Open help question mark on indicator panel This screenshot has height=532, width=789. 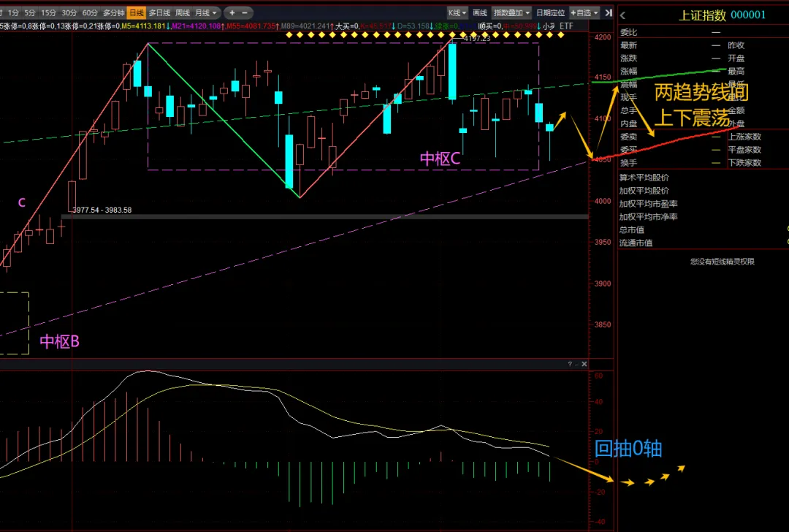click(570, 364)
